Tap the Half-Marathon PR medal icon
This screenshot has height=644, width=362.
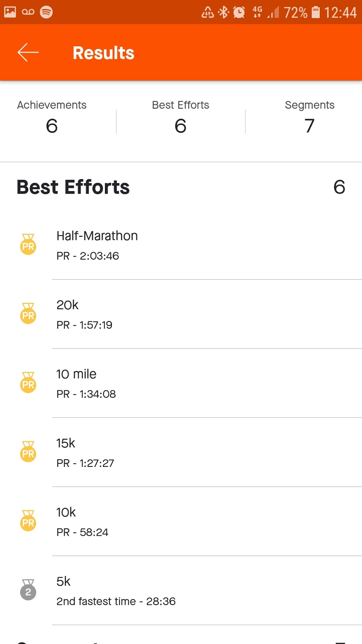click(28, 244)
